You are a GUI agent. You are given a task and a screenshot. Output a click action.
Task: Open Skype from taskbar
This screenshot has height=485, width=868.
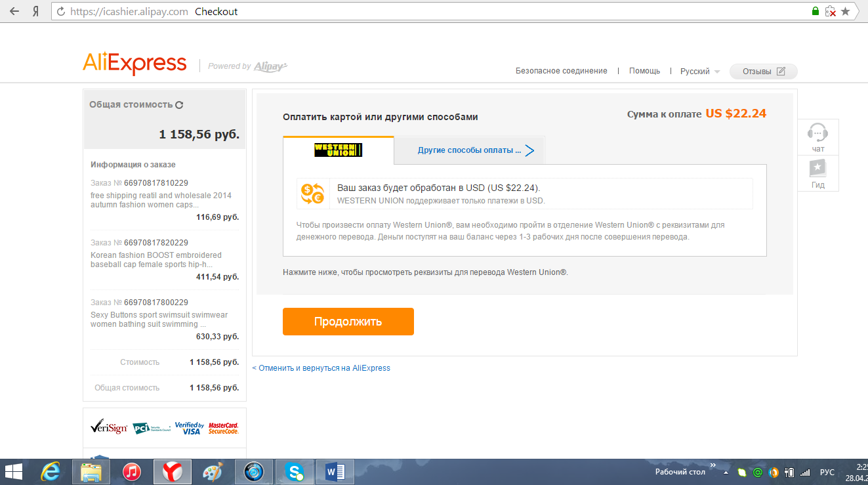[294, 471]
